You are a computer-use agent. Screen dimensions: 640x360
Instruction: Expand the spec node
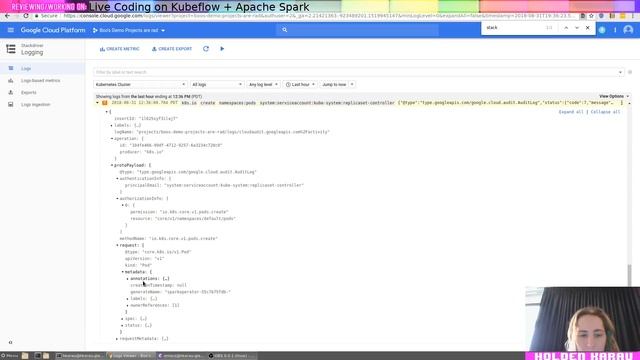coord(122,319)
